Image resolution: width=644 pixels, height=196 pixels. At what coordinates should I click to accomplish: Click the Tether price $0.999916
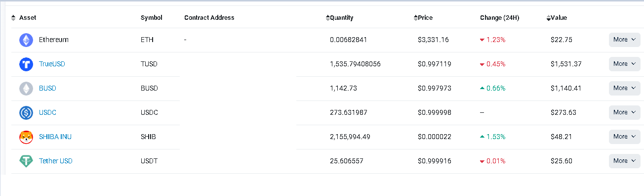pos(435,161)
